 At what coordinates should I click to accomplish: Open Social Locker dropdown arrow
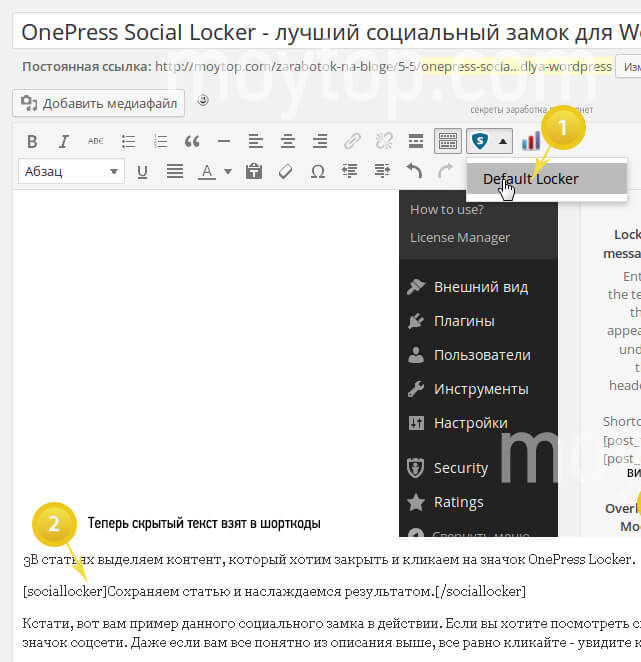coord(502,141)
